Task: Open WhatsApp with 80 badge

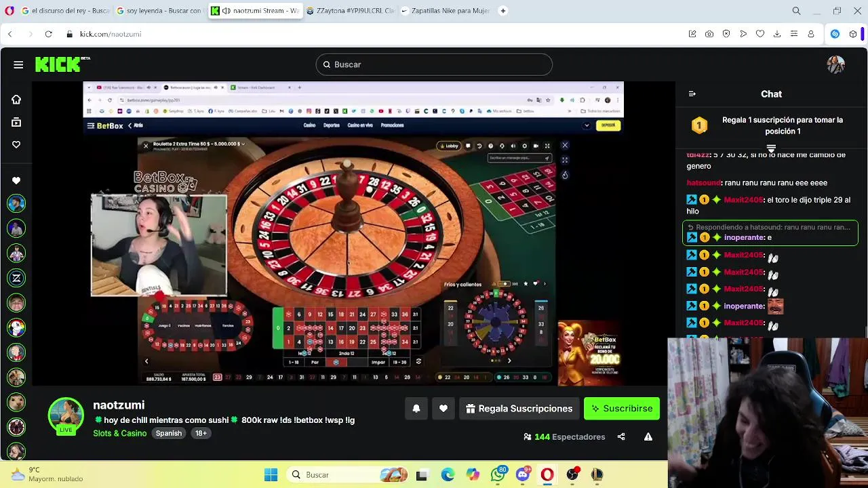Action: point(498,474)
